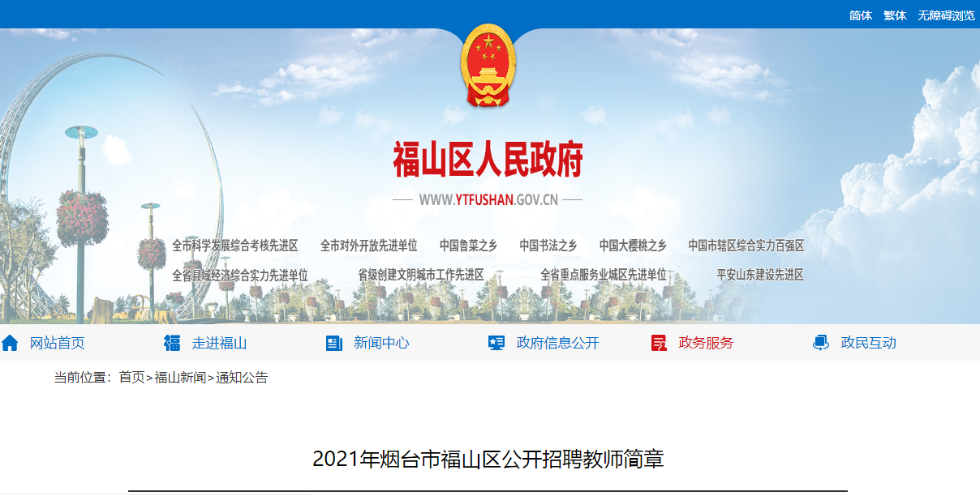The width and height of the screenshot is (980, 496).
Task: Go to 首页 in the breadcrumb
Action: [131, 378]
